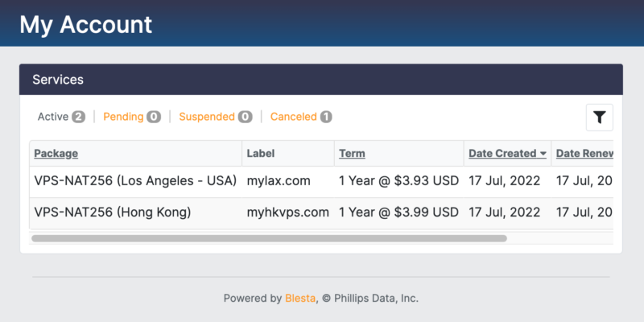Click the Canceled count badge showing 1
The width and height of the screenshot is (644, 322).
(x=325, y=117)
